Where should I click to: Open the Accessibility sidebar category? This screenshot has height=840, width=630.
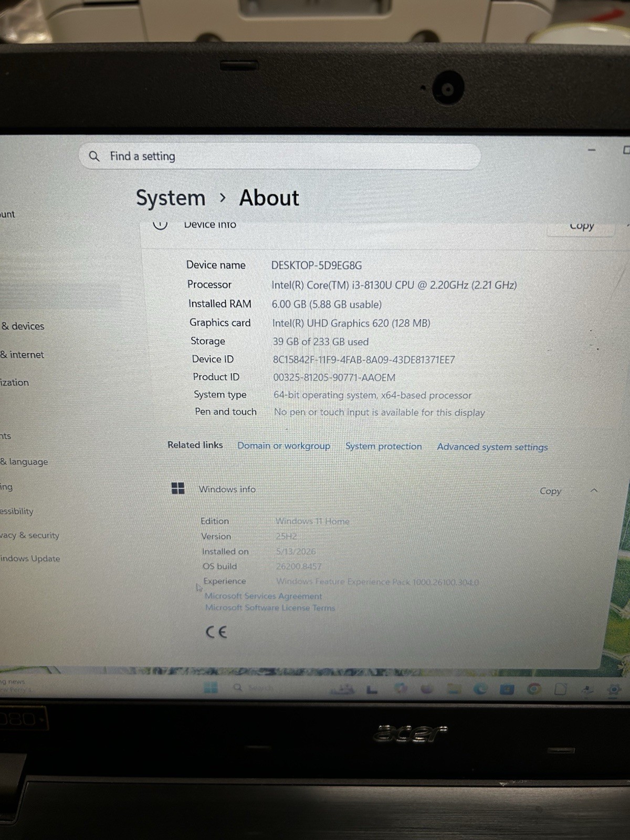[x=17, y=511]
